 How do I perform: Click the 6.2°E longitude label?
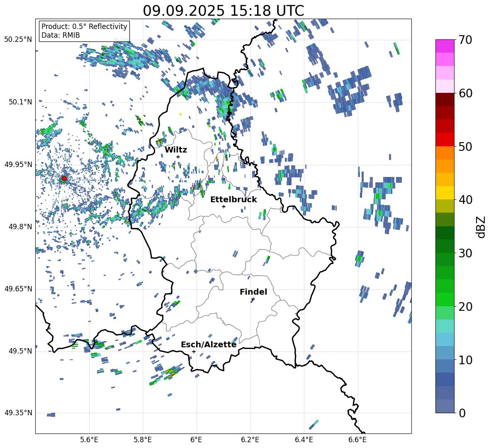pyautogui.click(x=250, y=440)
